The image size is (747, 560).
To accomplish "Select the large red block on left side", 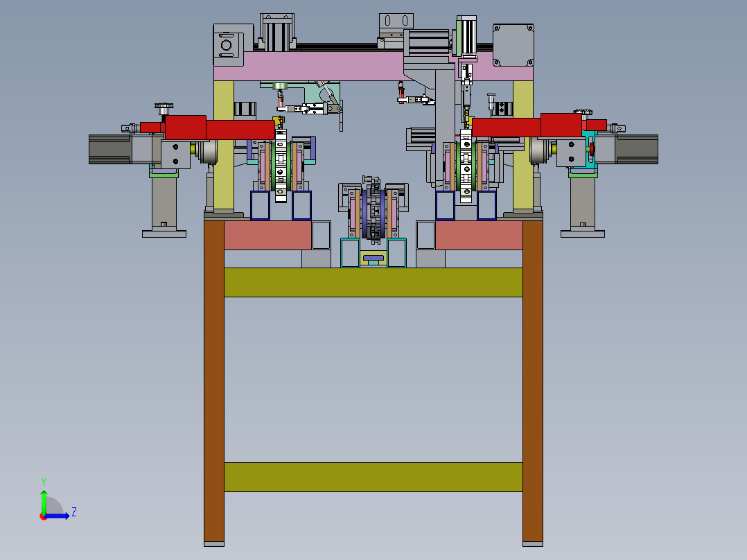I will [186, 128].
